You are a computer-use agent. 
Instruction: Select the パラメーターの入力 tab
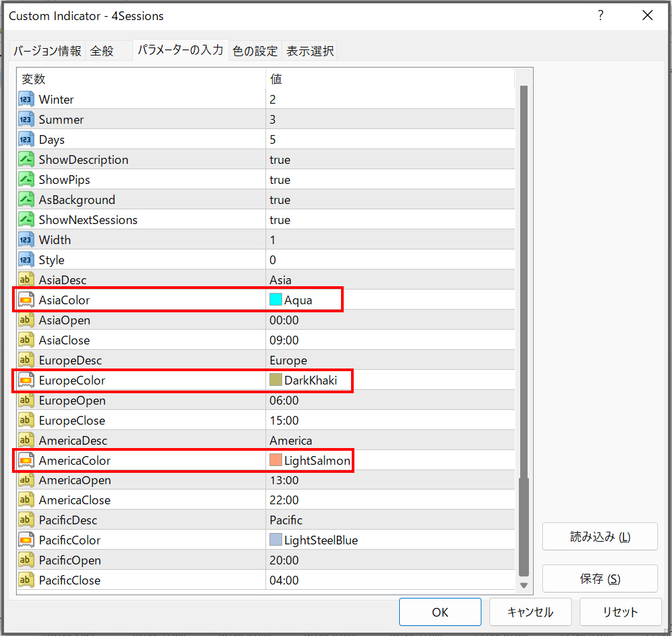181,49
